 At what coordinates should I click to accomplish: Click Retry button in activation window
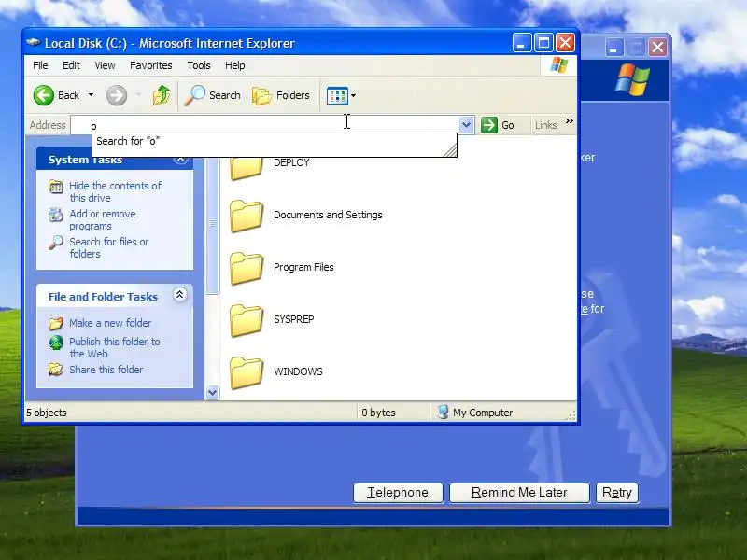tap(617, 493)
